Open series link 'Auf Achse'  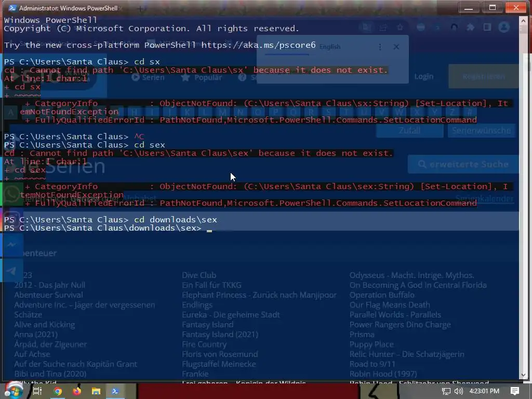pyautogui.click(x=32, y=354)
